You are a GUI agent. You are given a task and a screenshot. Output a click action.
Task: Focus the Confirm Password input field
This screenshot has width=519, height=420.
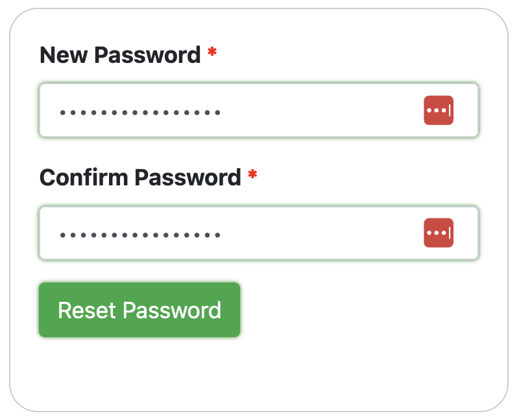[311, 233]
